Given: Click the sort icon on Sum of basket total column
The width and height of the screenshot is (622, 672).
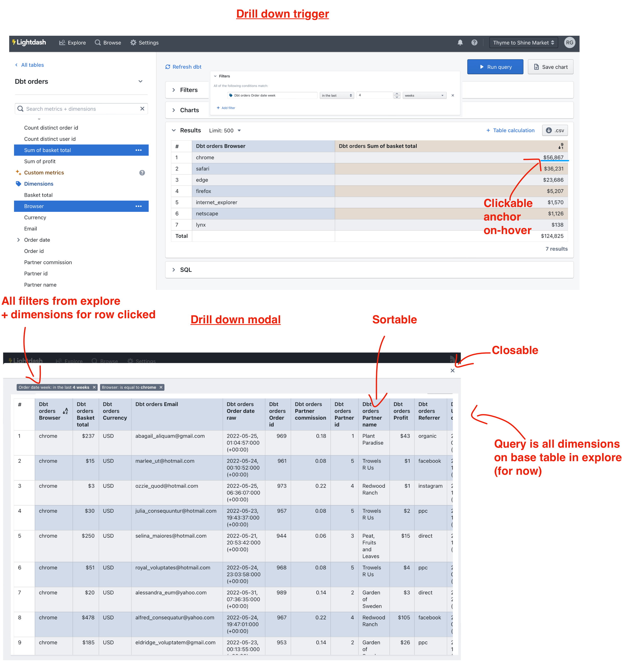Looking at the screenshot, I should (561, 146).
